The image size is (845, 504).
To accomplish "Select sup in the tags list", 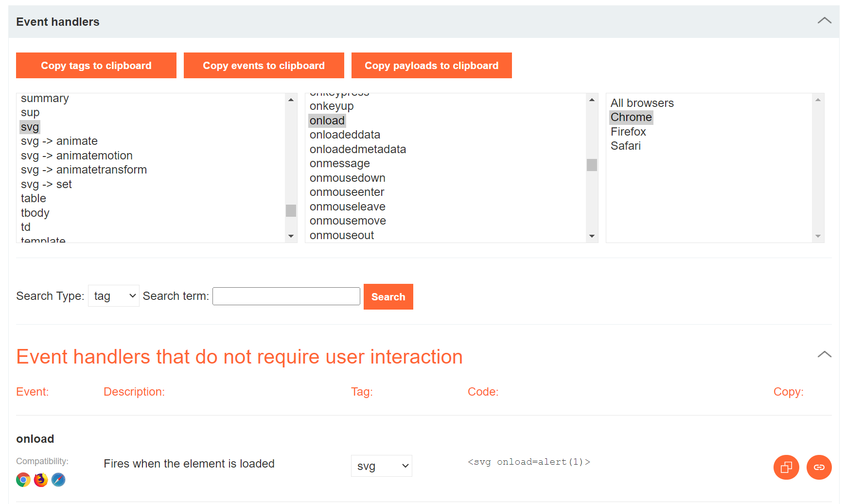I will tap(30, 113).
